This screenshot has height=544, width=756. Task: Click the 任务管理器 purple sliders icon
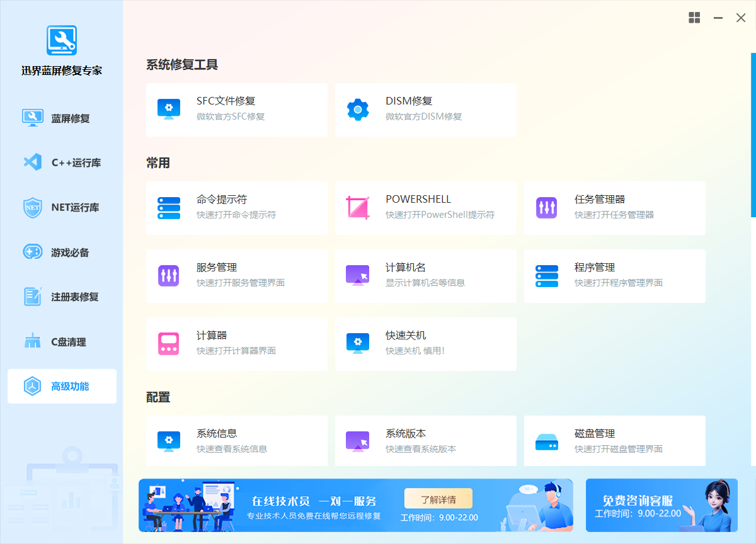tap(547, 208)
